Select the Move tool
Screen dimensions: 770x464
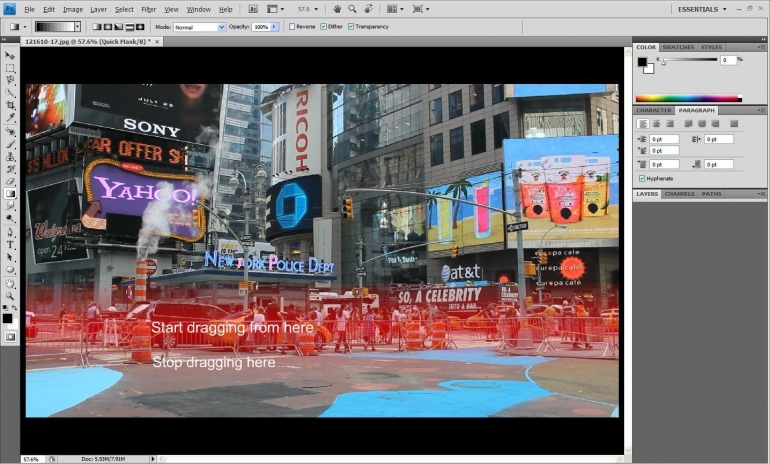10,55
